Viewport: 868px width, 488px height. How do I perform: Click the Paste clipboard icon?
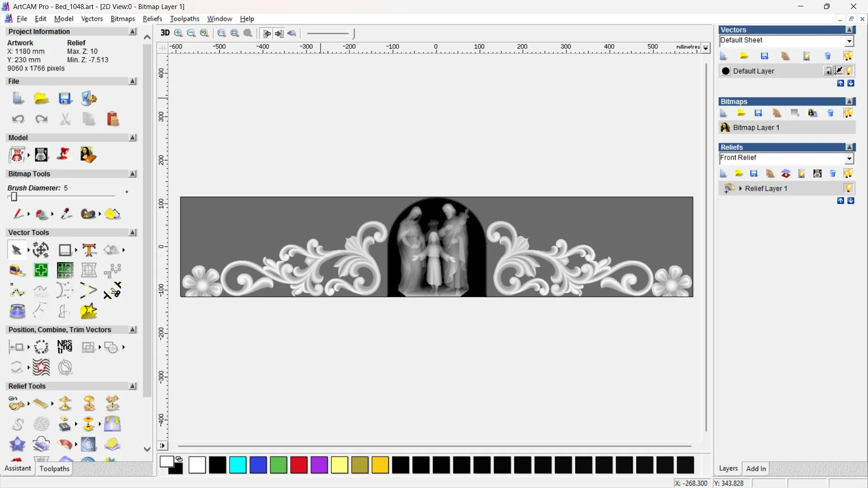pyautogui.click(x=113, y=119)
